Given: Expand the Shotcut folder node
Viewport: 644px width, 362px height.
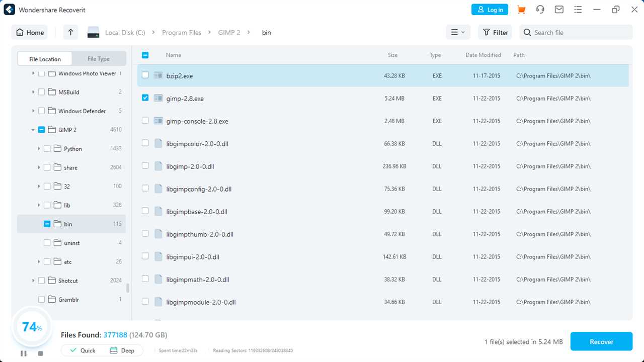Looking at the screenshot, I should (33, 281).
